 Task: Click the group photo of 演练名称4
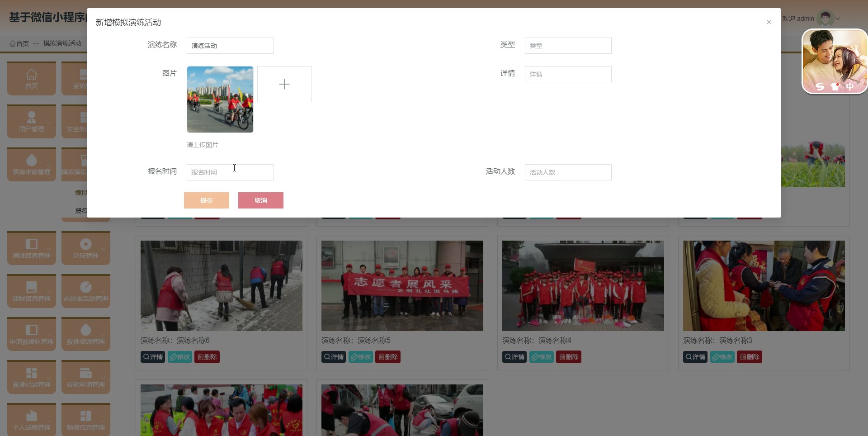pos(583,286)
